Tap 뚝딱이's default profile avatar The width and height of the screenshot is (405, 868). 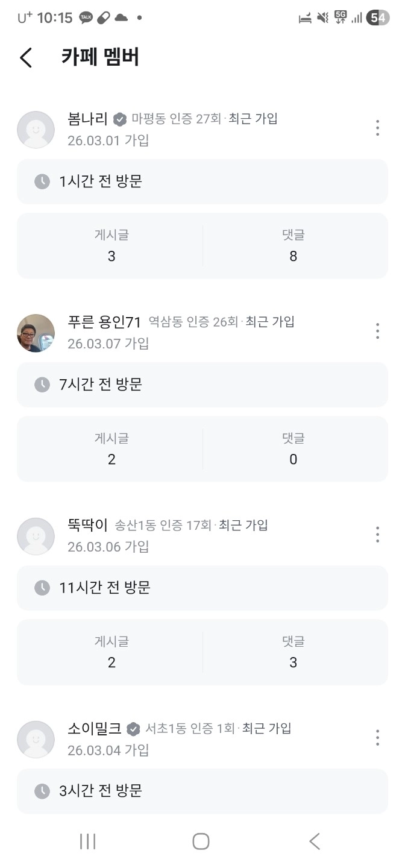tap(36, 536)
